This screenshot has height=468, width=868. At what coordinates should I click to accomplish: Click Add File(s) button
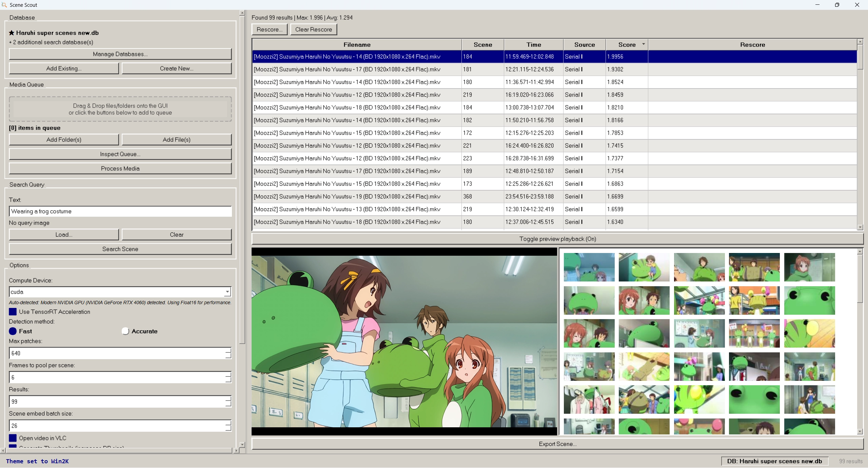click(x=177, y=140)
